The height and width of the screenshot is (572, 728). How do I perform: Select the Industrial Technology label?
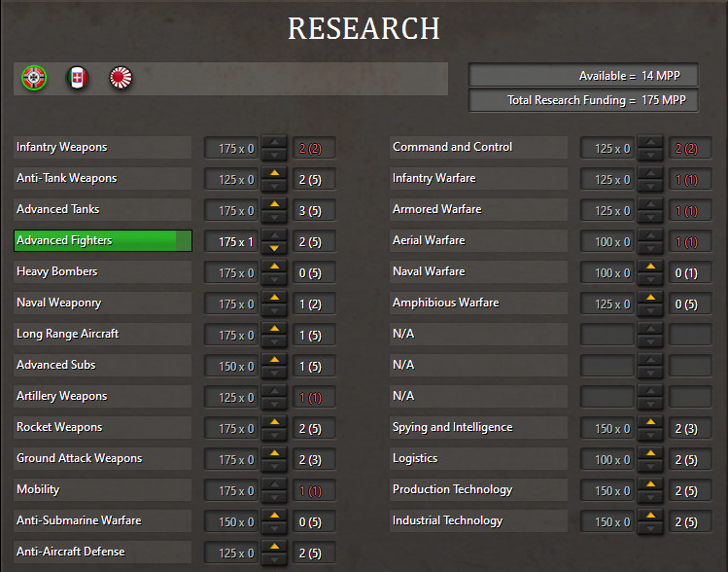(x=478, y=520)
